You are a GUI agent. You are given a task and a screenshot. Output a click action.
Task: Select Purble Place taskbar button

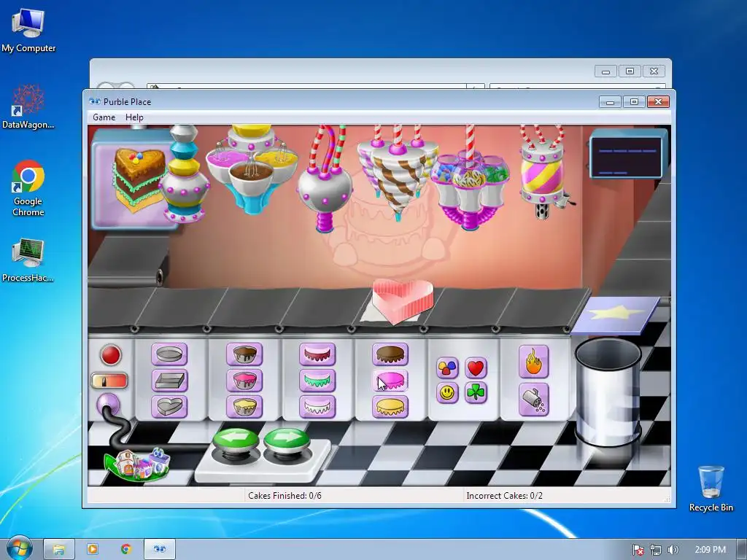160,550
